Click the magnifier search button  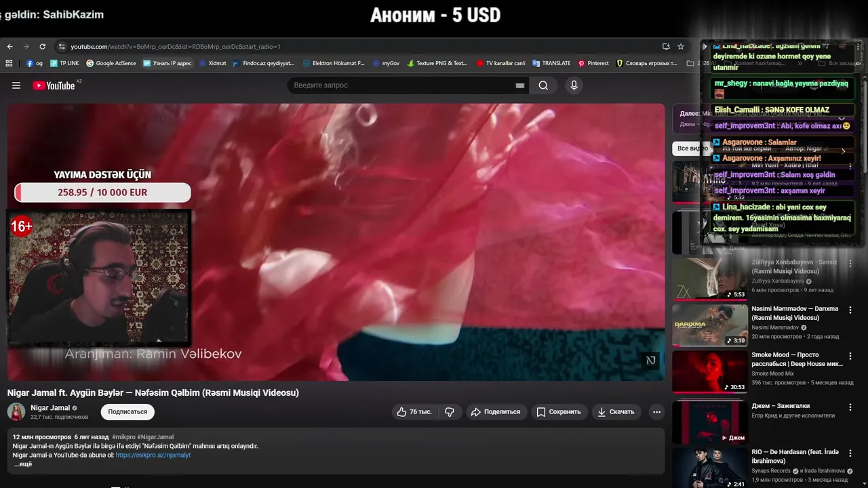pyautogui.click(x=543, y=85)
